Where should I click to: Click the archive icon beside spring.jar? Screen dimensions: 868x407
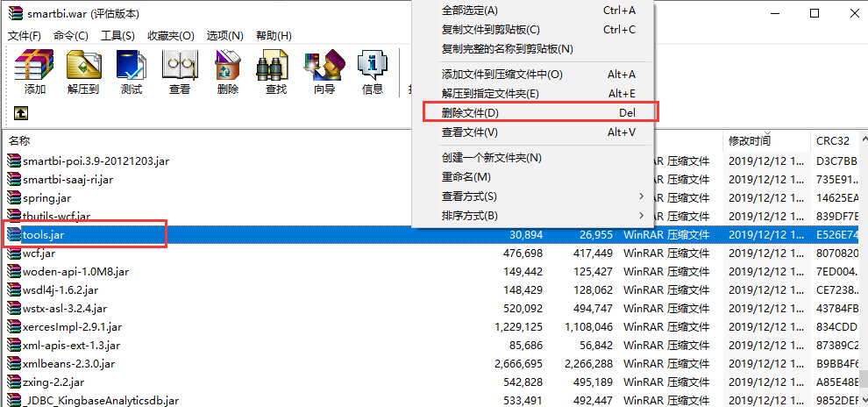[13, 197]
